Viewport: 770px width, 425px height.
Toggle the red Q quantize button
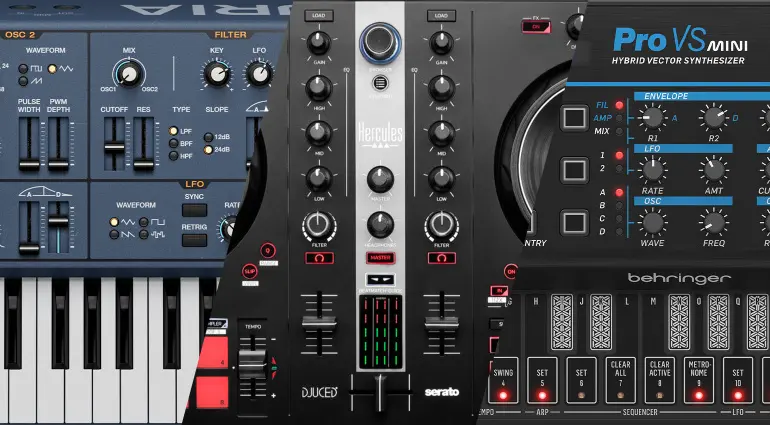pos(268,250)
